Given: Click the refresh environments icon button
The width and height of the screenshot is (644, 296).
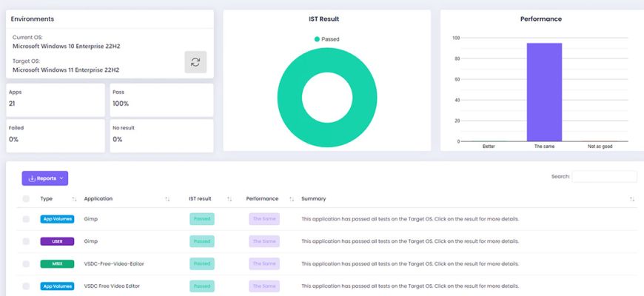Looking at the screenshot, I should pyautogui.click(x=195, y=62).
